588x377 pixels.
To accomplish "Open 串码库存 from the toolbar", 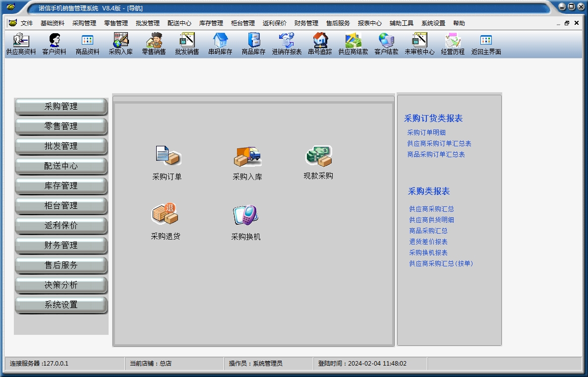I will tap(220, 44).
